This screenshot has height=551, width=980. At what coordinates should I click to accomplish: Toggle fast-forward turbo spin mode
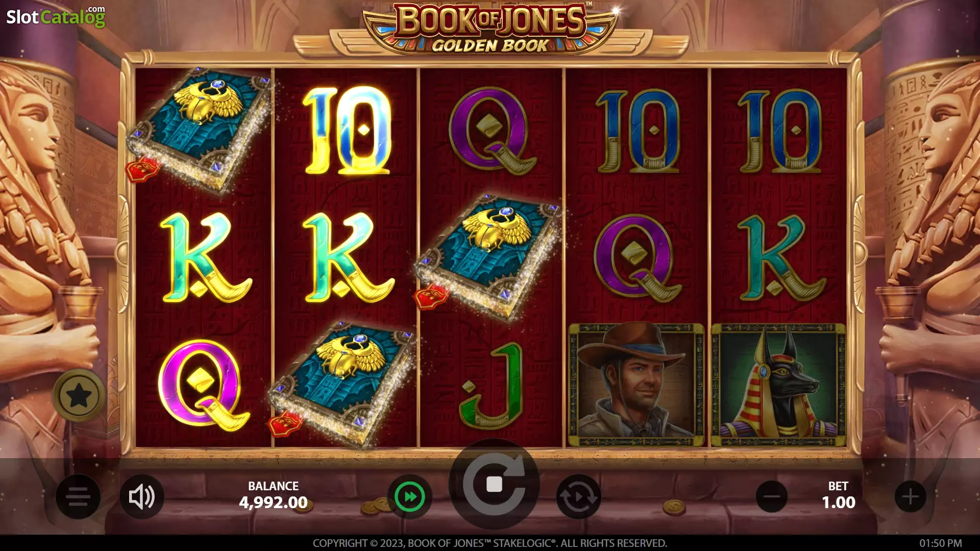pyautogui.click(x=410, y=496)
